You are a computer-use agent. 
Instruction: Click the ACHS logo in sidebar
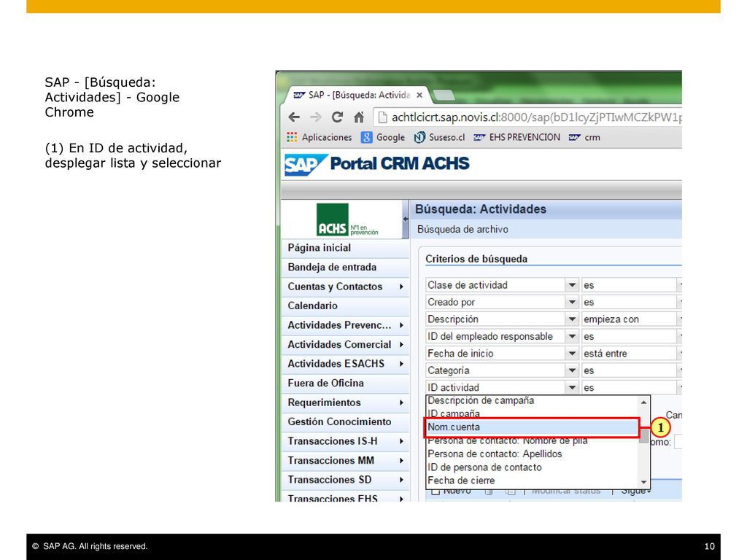pos(347,219)
